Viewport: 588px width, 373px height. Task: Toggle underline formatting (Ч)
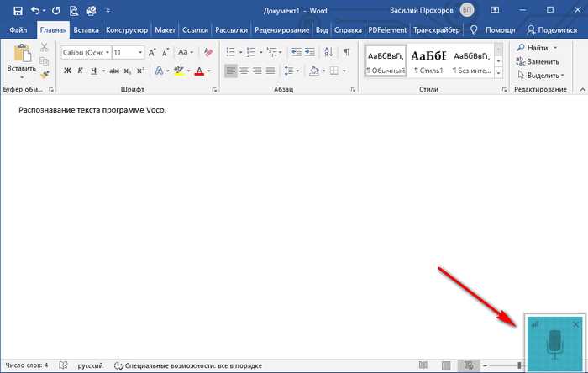92,71
